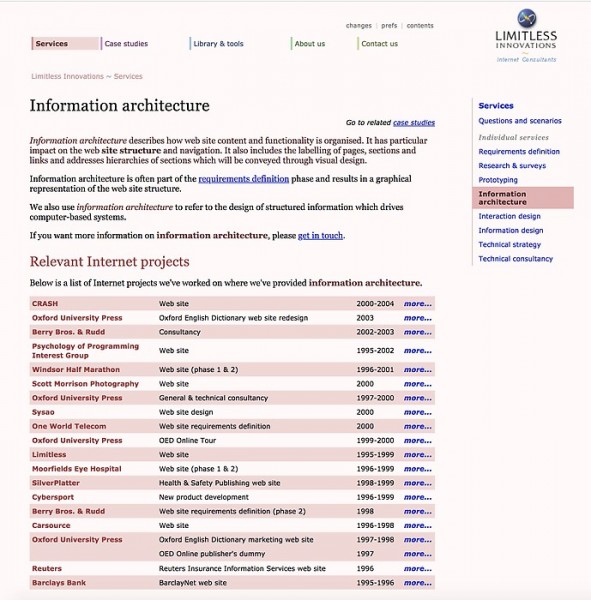
Task: Select Information architecture in sidebar
Action: pyautogui.click(x=523, y=198)
